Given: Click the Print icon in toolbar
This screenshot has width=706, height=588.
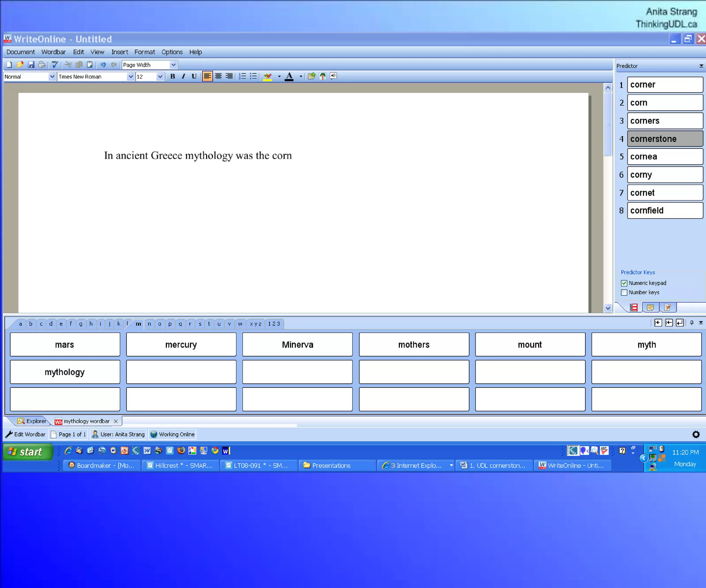Looking at the screenshot, I should [x=42, y=64].
